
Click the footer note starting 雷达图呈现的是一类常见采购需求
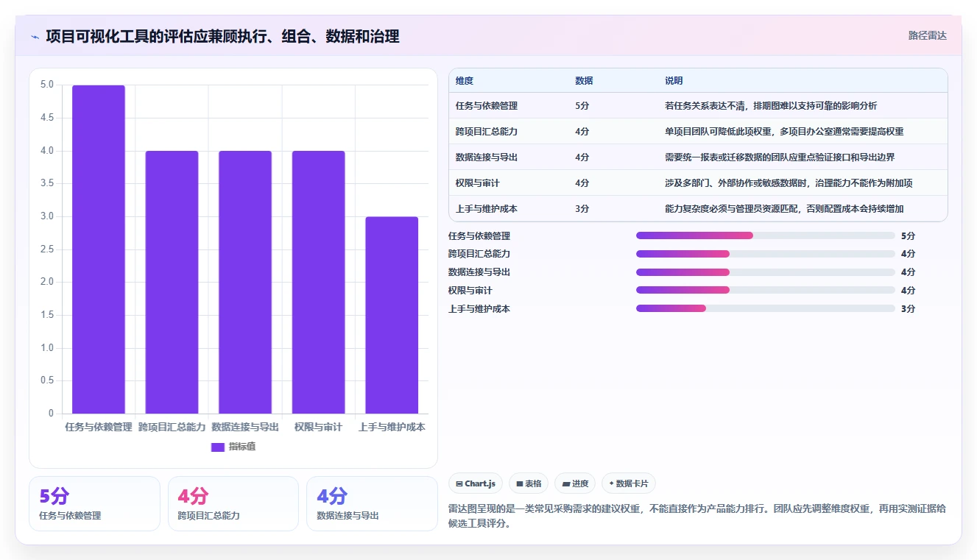point(697,517)
